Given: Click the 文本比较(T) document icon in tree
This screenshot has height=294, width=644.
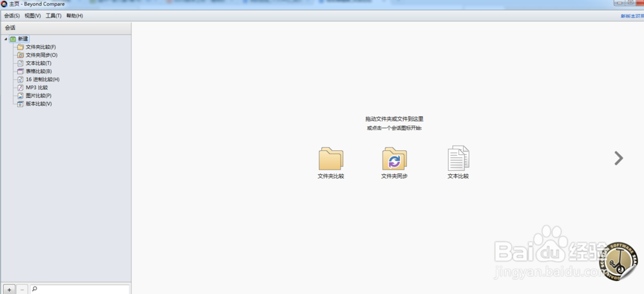Looking at the screenshot, I should [21, 63].
